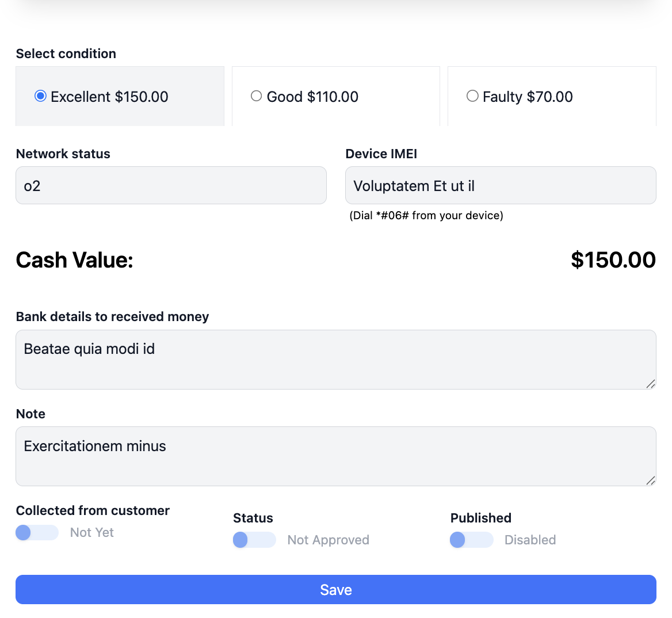Viewport: 672px width, 618px height.
Task: Click the Dial *#06# hint text
Action: (x=426, y=215)
